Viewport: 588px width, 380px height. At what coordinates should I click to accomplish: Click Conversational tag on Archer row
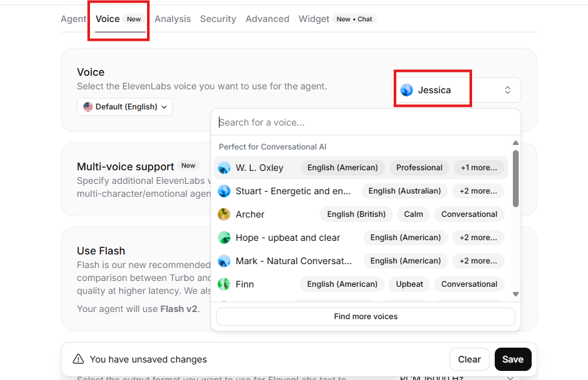(469, 214)
